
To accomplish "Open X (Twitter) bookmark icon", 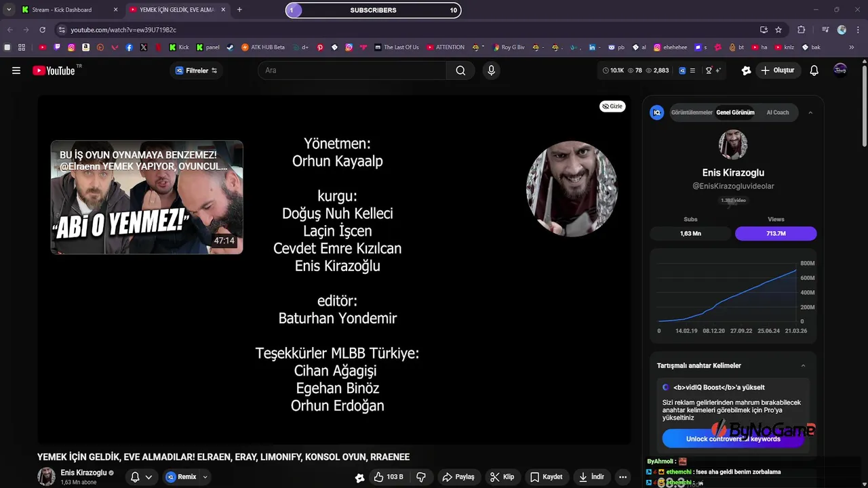I will click(144, 47).
